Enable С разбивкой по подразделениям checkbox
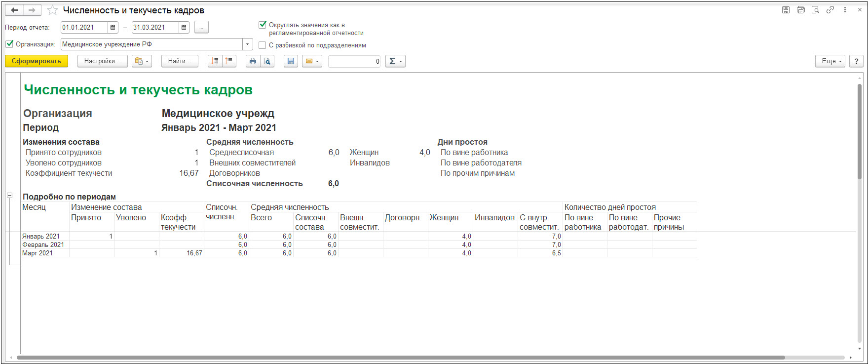 (x=263, y=45)
